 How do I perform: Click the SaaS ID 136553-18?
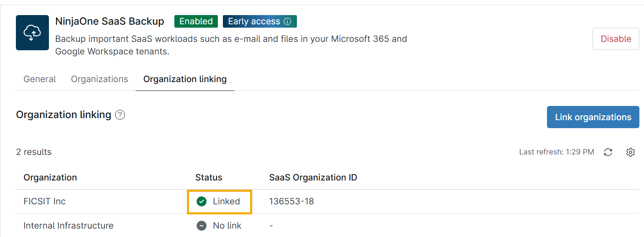291,201
